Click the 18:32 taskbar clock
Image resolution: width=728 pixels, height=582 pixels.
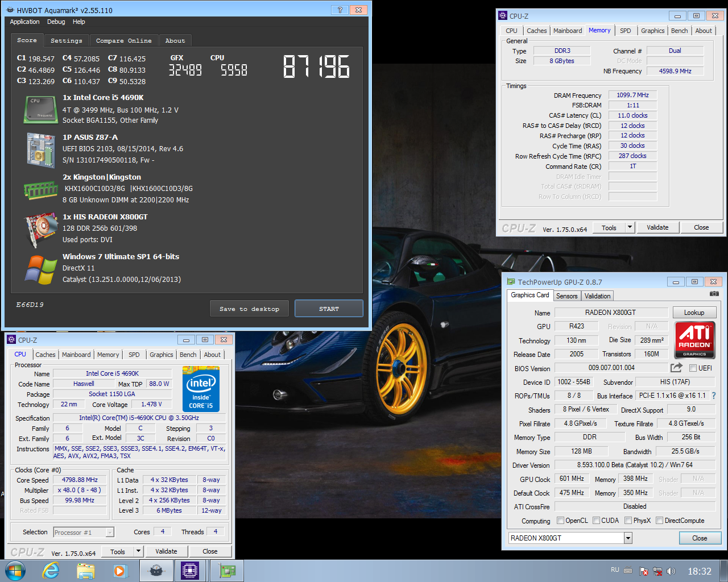tap(700, 571)
